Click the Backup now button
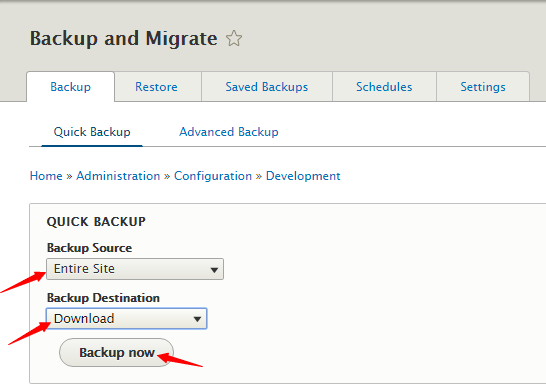546x384 pixels. coord(117,352)
